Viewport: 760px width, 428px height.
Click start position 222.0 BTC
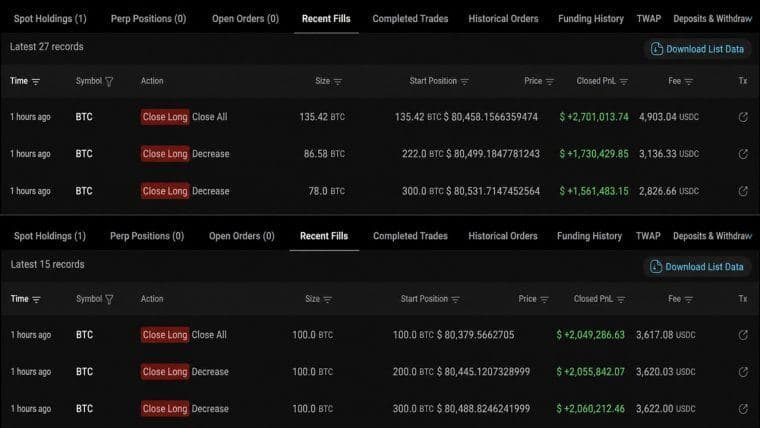423,154
